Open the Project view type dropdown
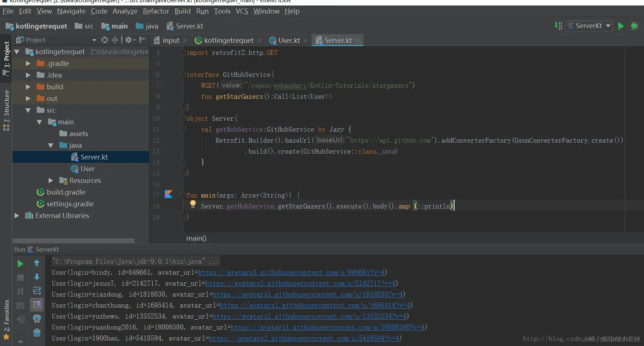The height and width of the screenshot is (346, 644). (94, 40)
